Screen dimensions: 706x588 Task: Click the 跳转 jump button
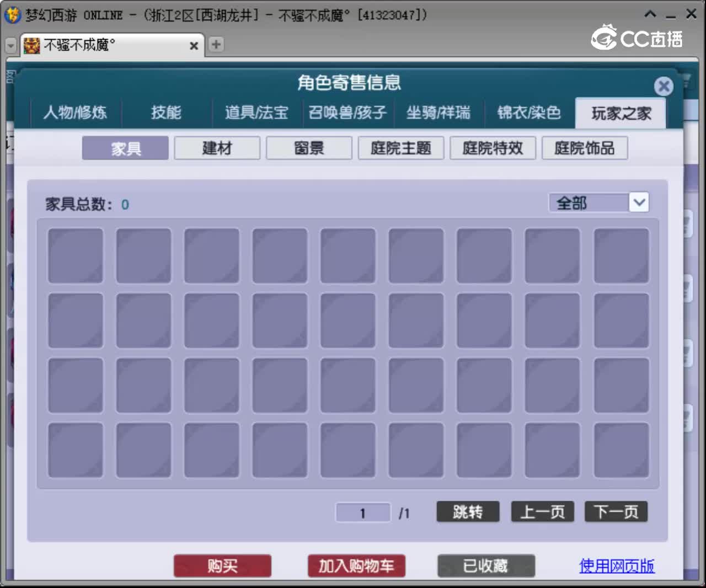468,512
